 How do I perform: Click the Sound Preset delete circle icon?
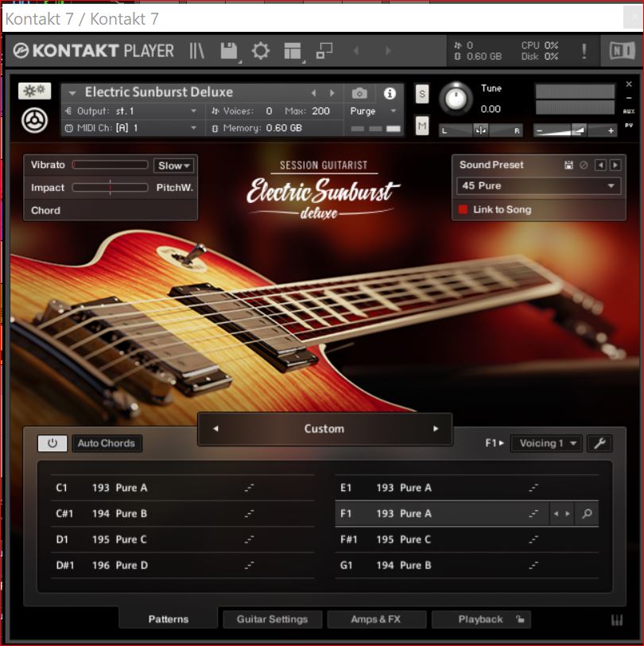[x=584, y=165]
